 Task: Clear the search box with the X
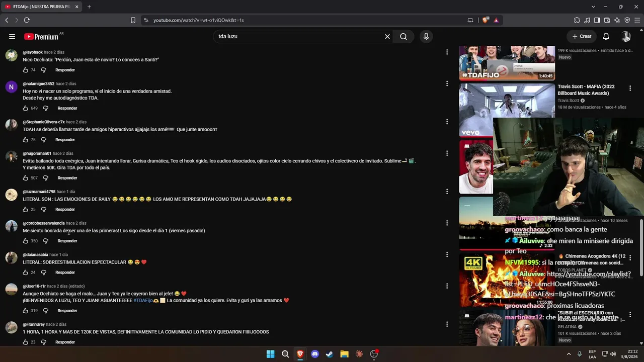387,36
